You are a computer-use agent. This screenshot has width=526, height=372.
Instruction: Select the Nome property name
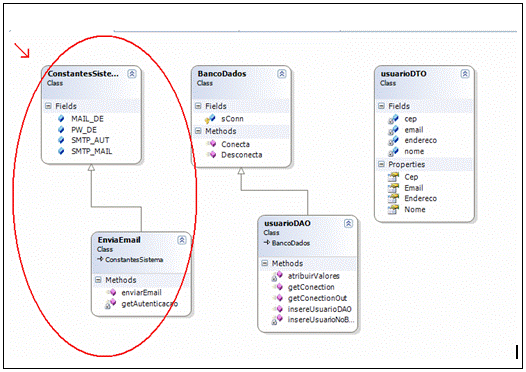pyautogui.click(x=415, y=210)
